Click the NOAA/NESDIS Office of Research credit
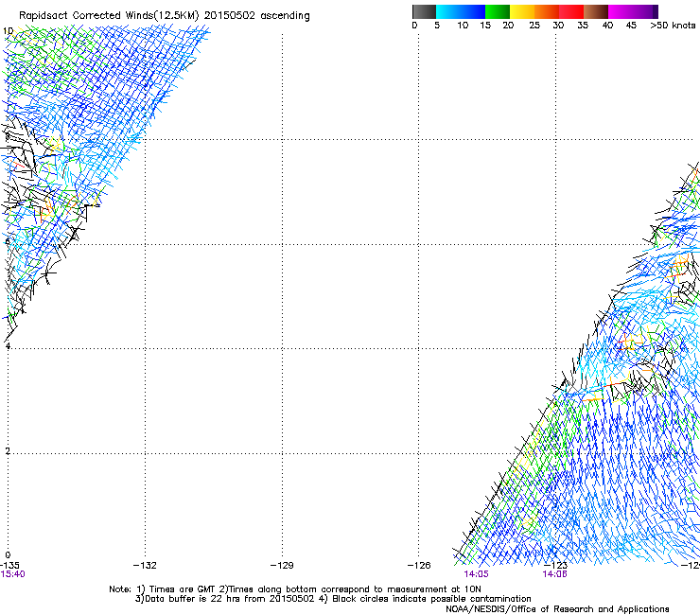 click(557, 609)
